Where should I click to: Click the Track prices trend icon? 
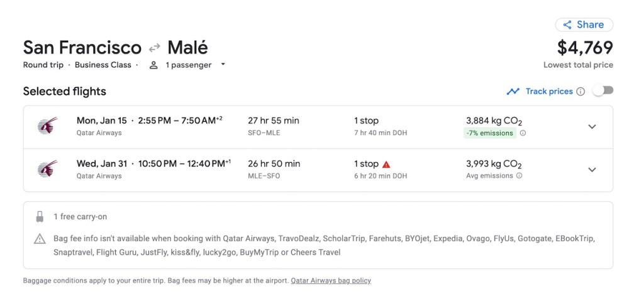coord(513,92)
